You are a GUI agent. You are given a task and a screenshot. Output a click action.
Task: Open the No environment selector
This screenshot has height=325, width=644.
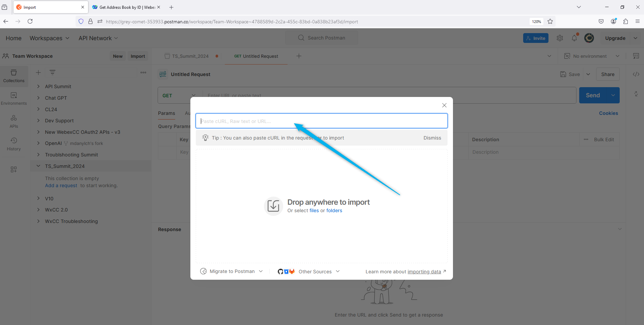pyautogui.click(x=592, y=56)
